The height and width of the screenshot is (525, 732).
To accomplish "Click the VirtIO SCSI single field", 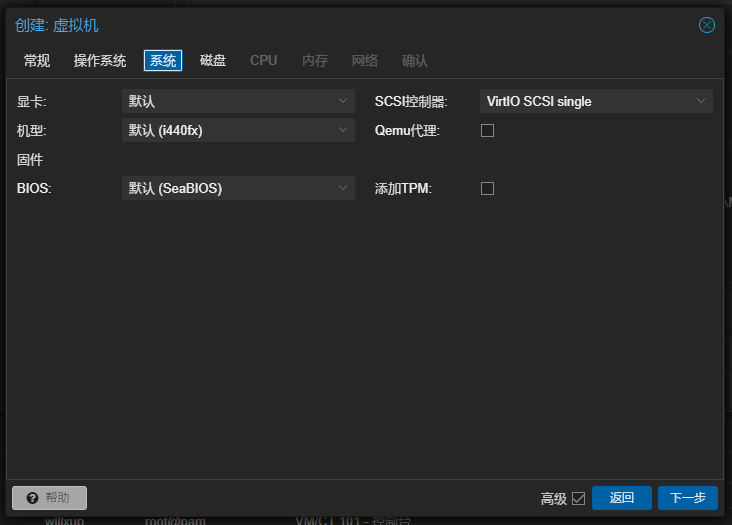I will [x=585, y=101].
